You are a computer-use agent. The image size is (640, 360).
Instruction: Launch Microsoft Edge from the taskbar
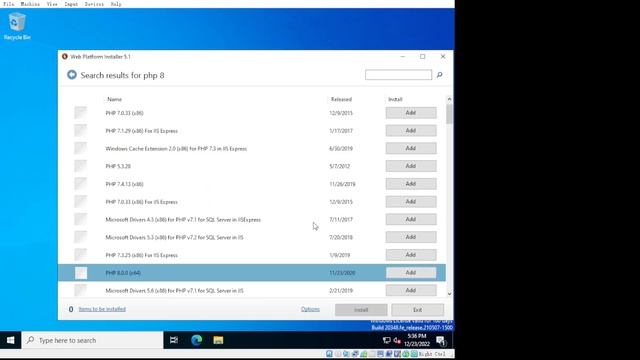[x=197, y=340]
